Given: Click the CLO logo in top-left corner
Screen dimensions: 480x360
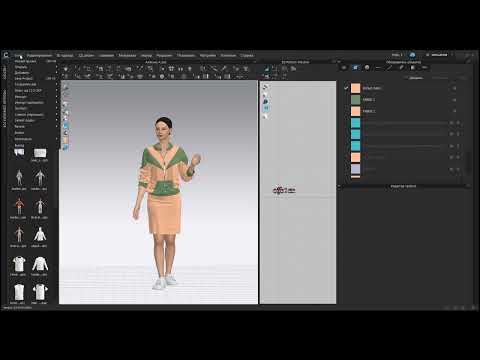Looking at the screenshot, I should 6,55.
